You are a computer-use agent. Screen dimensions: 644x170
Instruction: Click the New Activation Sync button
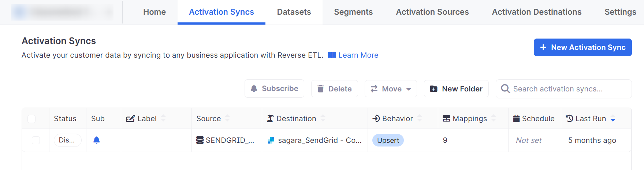(x=582, y=47)
